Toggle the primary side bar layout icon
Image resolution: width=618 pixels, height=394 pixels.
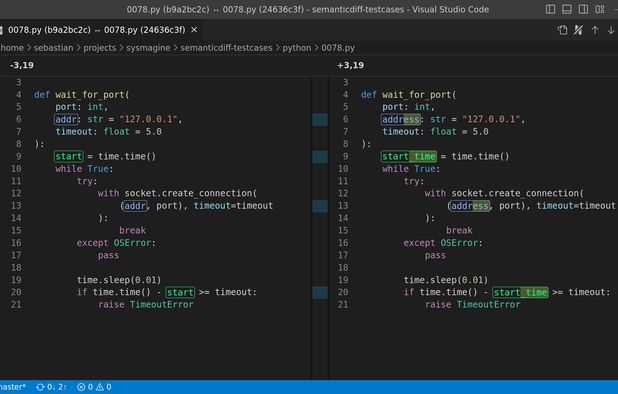pos(550,9)
